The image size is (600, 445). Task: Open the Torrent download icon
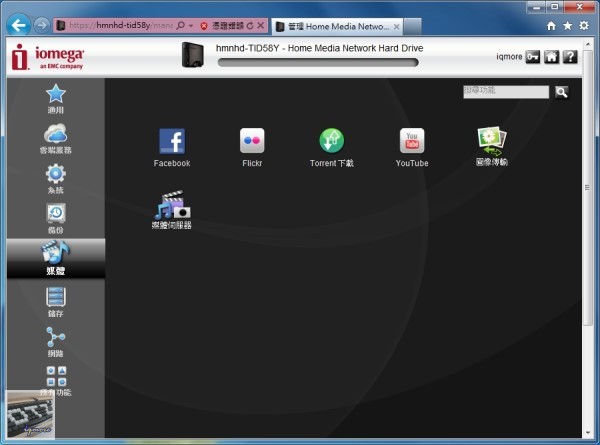[x=331, y=147]
